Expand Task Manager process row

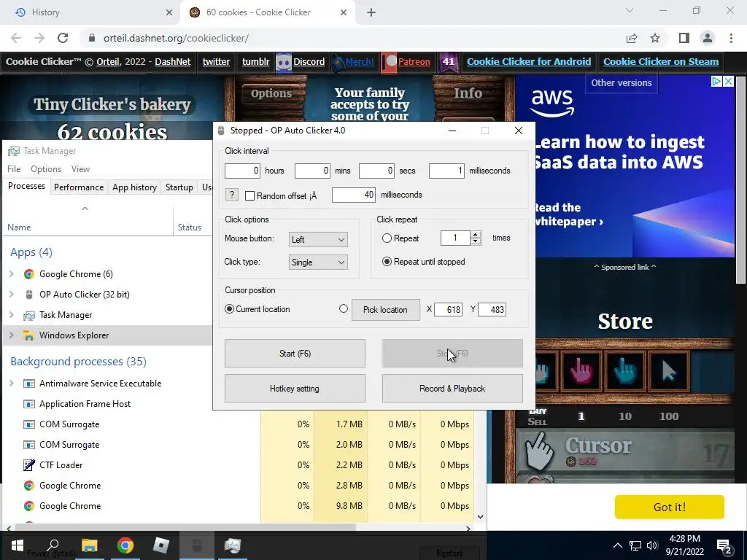[12, 315]
